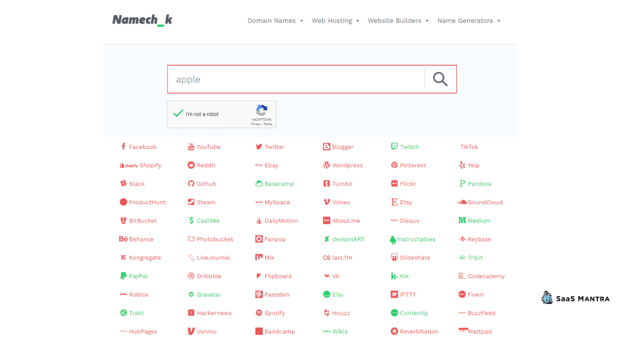Expand the Website Builders menu
The height and width of the screenshot is (338, 644).
tap(398, 21)
